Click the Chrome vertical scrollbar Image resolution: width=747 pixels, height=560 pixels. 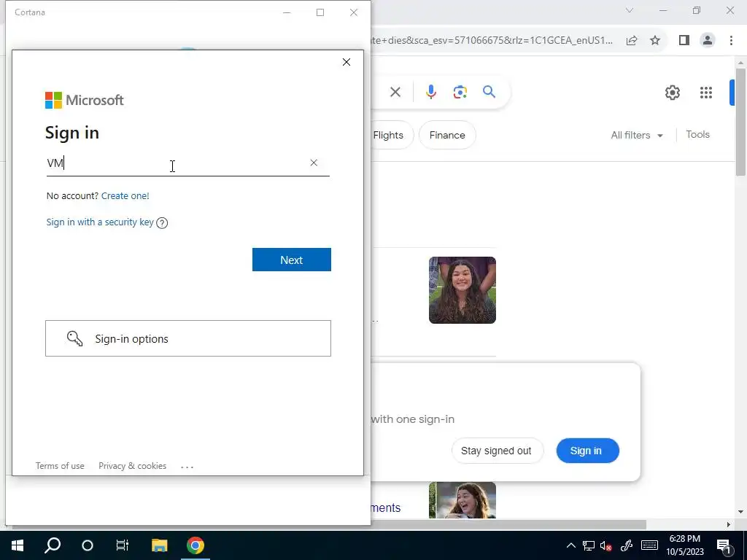[740, 122]
